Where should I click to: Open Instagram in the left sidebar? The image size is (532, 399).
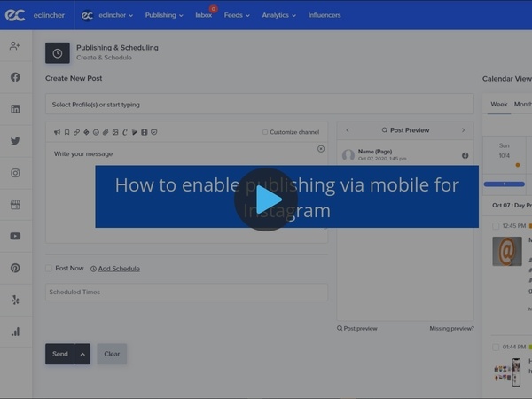(15, 173)
